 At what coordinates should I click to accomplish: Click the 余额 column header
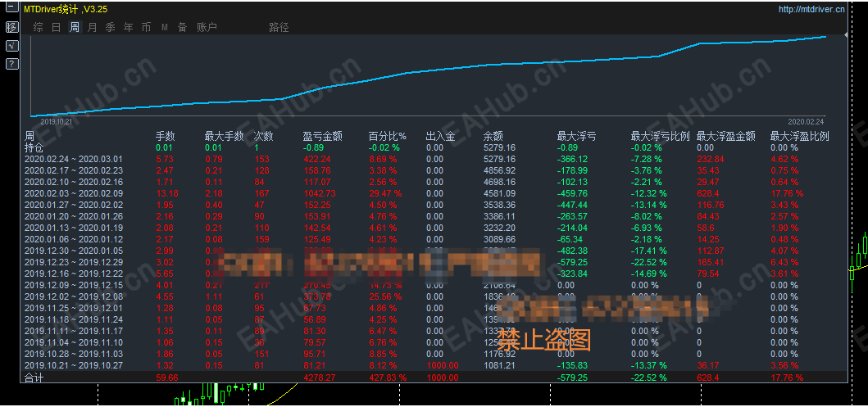[x=493, y=137]
